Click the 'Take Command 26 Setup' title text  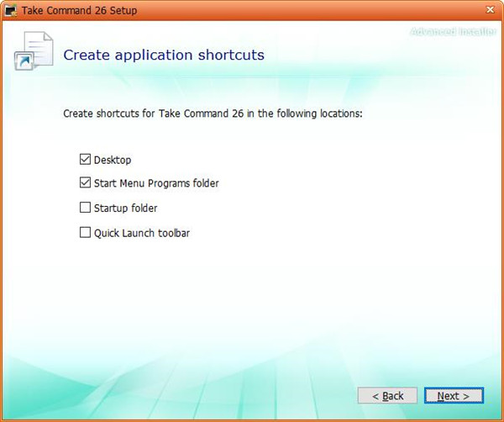80,10
